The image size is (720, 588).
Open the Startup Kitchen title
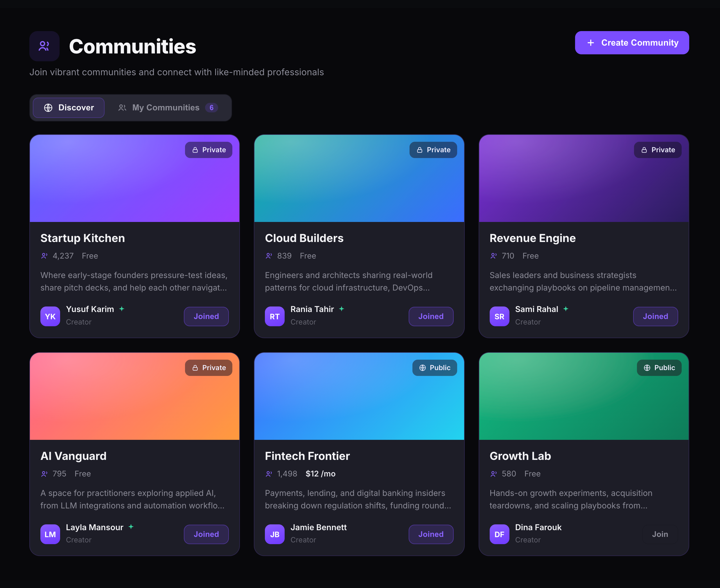pos(83,238)
